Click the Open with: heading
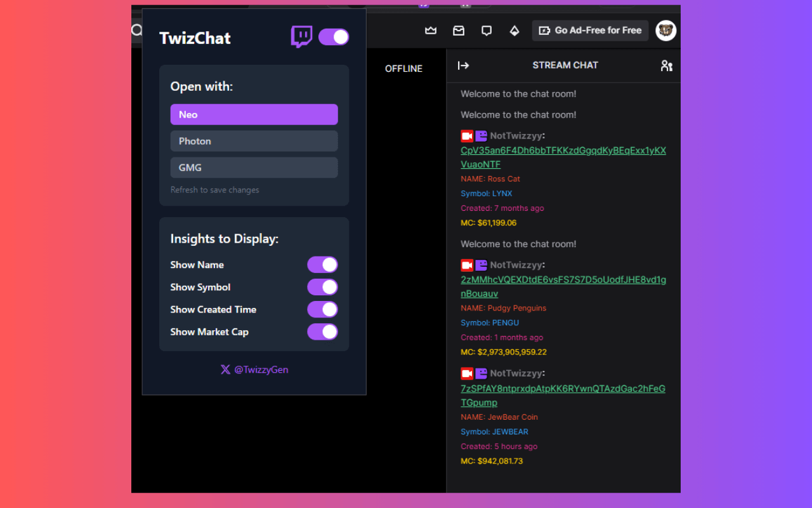Image resolution: width=812 pixels, height=508 pixels. click(x=202, y=86)
